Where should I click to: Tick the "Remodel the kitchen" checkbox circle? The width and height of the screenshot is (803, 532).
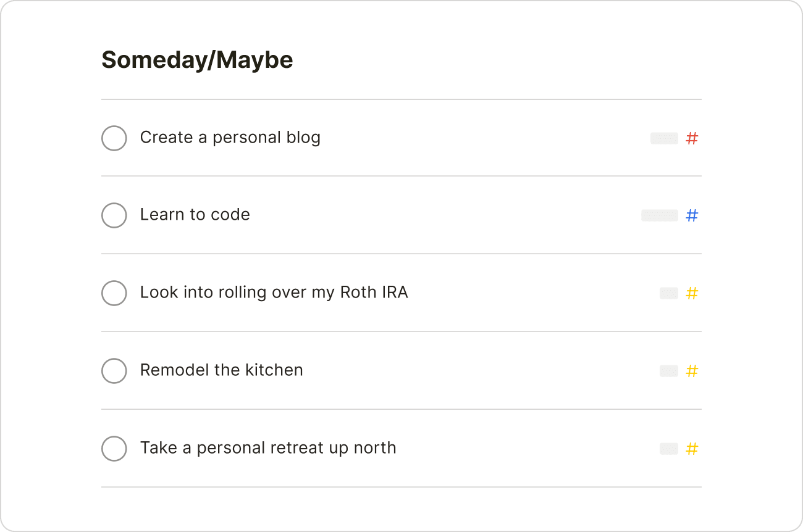click(x=114, y=371)
